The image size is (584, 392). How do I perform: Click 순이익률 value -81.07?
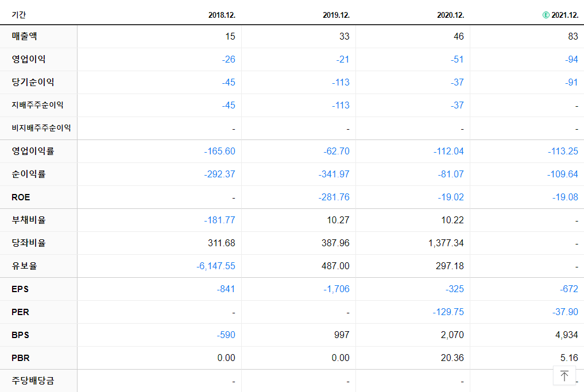pyautogui.click(x=451, y=174)
